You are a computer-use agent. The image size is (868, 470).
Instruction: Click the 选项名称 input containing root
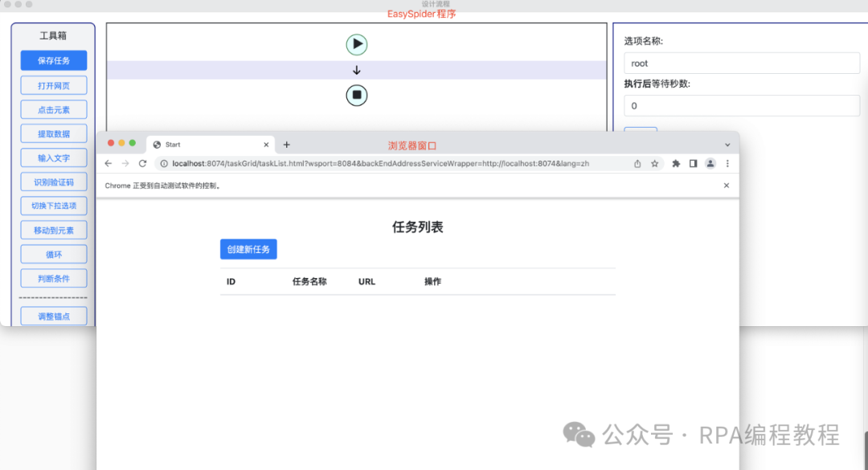point(742,63)
